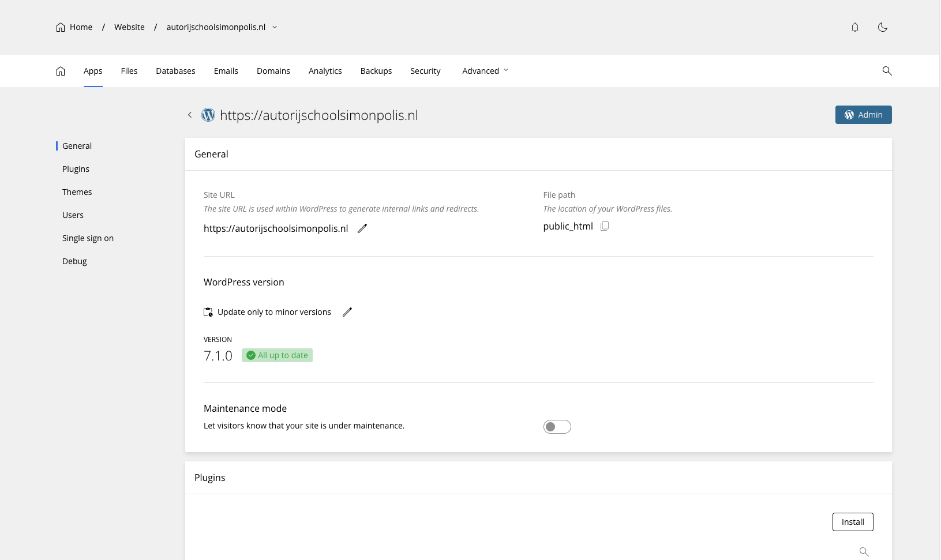Open Users in the sidebar
Image resolution: width=941 pixels, height=560 pixels.
click(73, 215)
